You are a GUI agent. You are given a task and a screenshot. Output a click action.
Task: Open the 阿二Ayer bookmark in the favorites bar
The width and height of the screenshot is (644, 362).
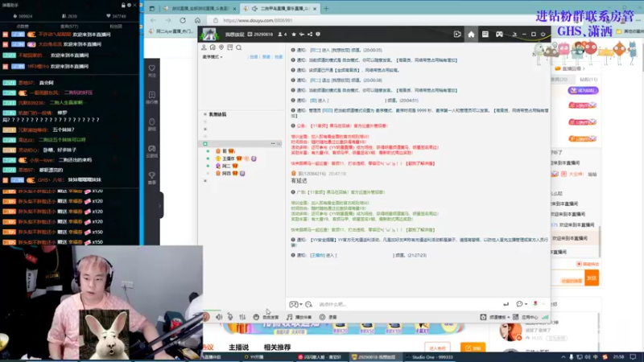(171, 31)
